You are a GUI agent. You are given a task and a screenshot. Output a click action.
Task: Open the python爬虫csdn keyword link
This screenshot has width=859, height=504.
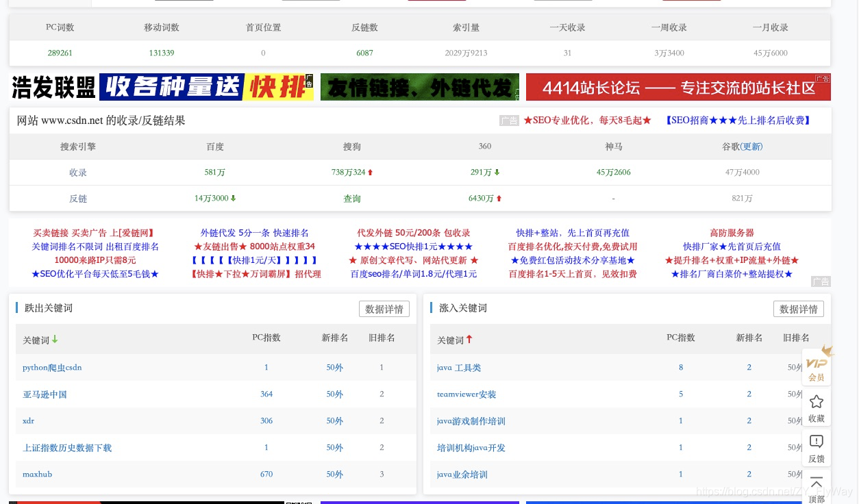52,367
